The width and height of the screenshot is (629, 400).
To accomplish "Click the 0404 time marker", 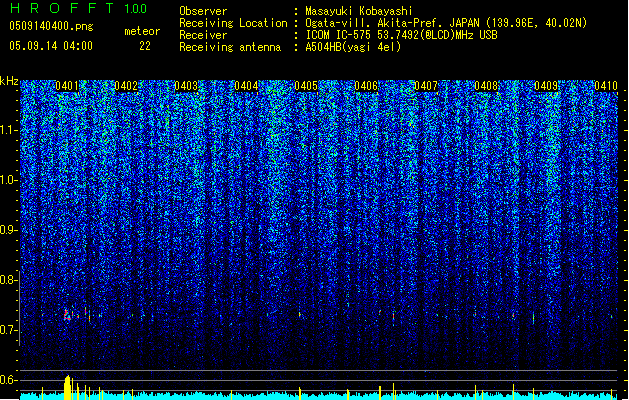I will pos(246,86).
